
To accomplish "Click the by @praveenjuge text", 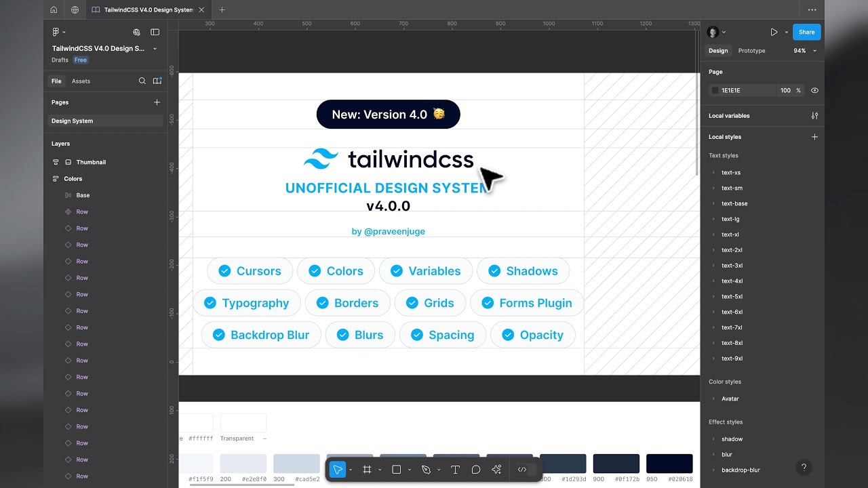I will (x=389, y=231).
